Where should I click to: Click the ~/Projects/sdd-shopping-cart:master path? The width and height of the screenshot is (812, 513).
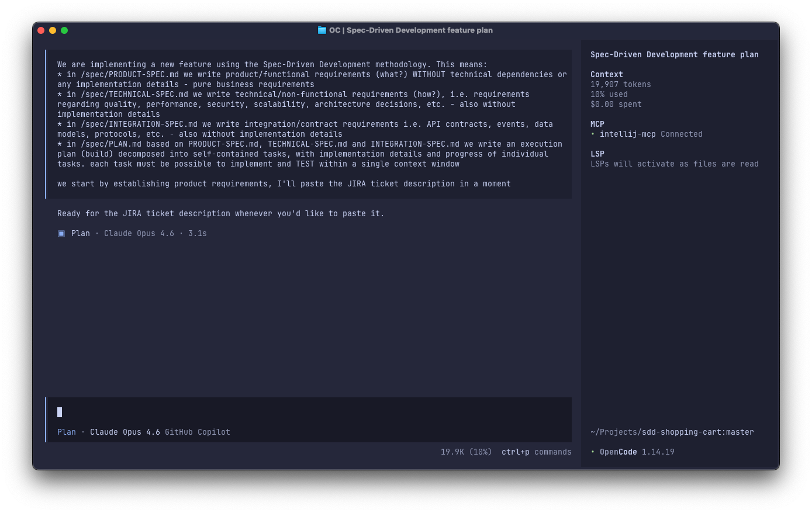672,432
